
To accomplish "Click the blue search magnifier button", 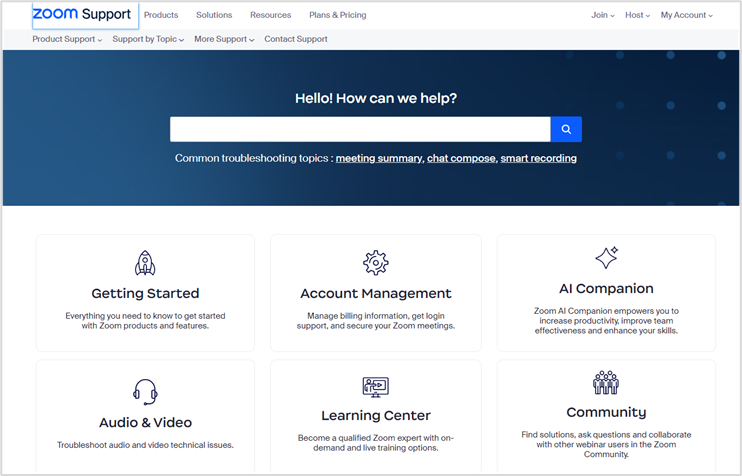I will (x=566, y=129).
